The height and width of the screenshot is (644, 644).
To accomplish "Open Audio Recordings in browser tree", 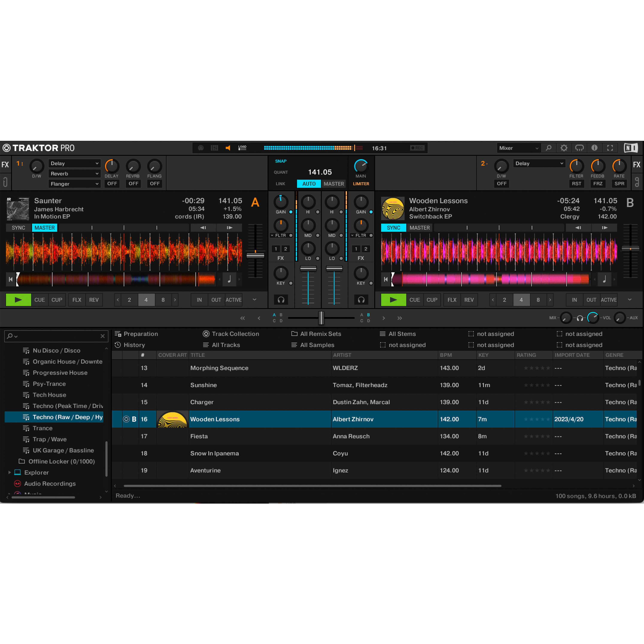I will tap(50, 484).
